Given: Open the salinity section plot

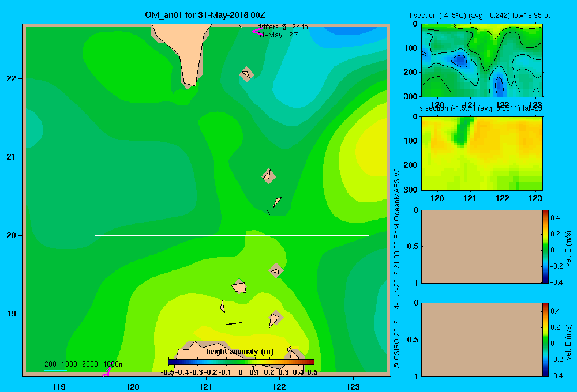Looking at the screenshot, I should 482,153.
